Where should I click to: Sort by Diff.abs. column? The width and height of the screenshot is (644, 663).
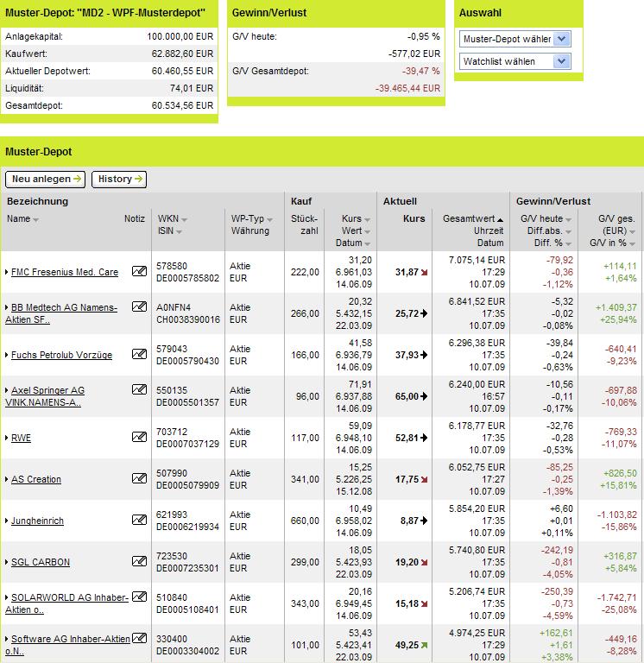coord(549,230)
